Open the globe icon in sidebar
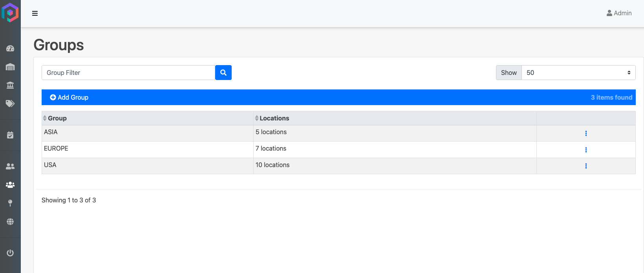The image size is (644, 273). click(10, 222)
